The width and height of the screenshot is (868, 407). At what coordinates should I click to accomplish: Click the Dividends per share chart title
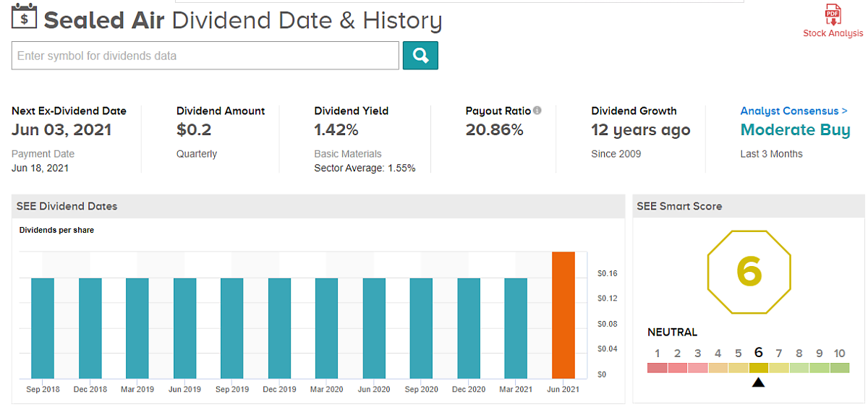(x=56, y=231)
